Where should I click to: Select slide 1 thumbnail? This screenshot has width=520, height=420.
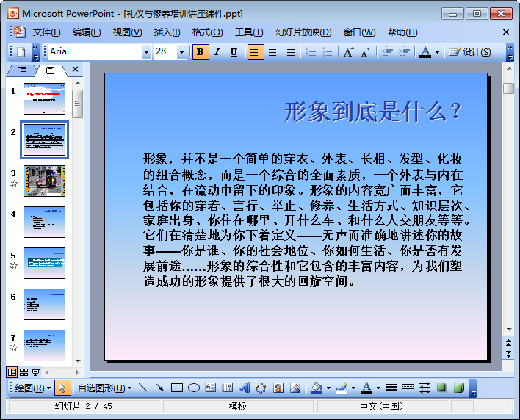[x=45, y=99]
